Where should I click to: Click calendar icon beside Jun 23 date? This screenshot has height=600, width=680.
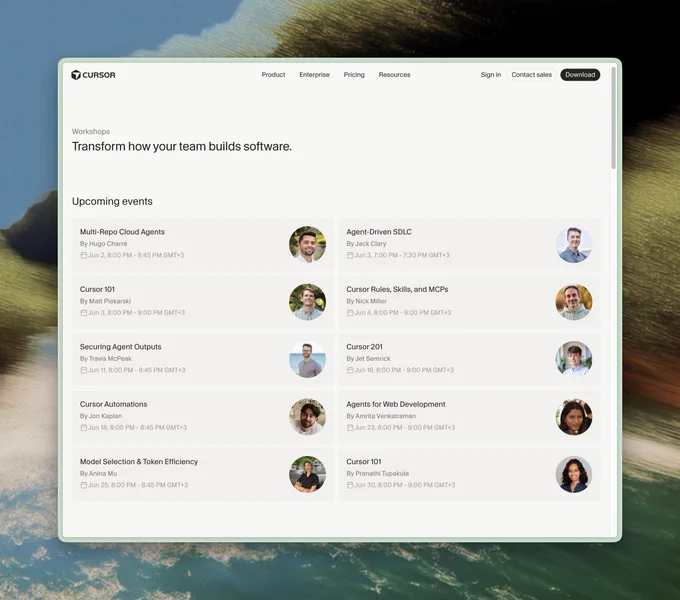click(350, 427)
